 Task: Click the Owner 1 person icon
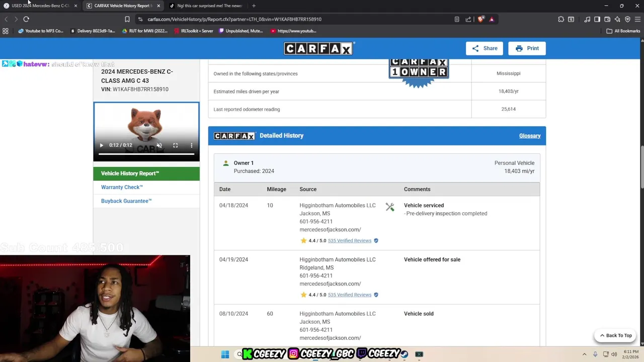pos(226,163)
